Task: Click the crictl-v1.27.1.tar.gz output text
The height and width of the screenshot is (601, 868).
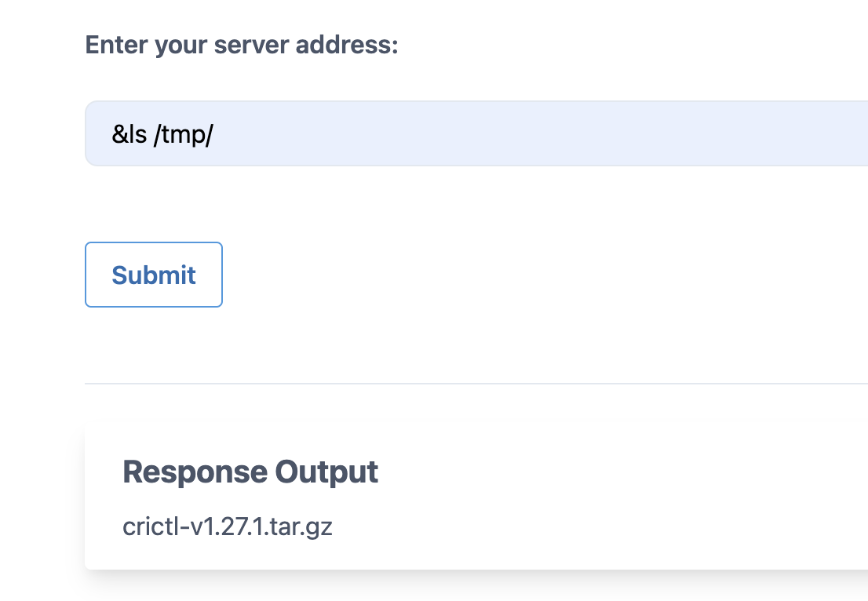Action: click(228, 526)
